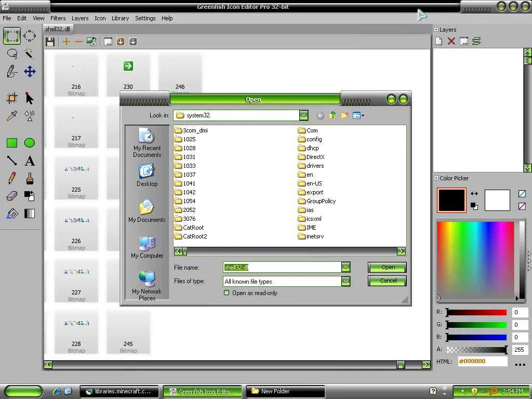Switch to New Folder taskbar window
The image size is (532, 399).
[x=285, y=392]
